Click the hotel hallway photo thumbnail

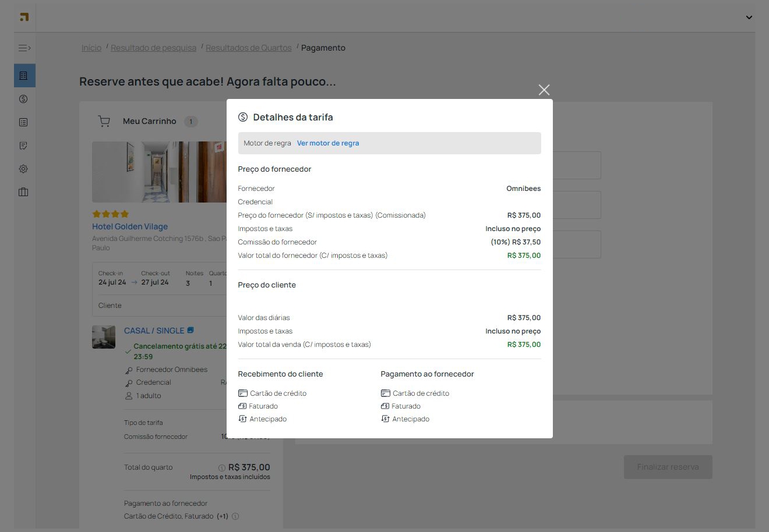coord(159,172)
